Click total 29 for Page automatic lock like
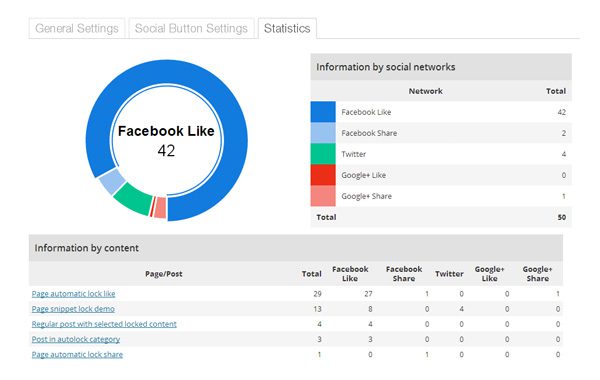 click(x=317, y=294)
